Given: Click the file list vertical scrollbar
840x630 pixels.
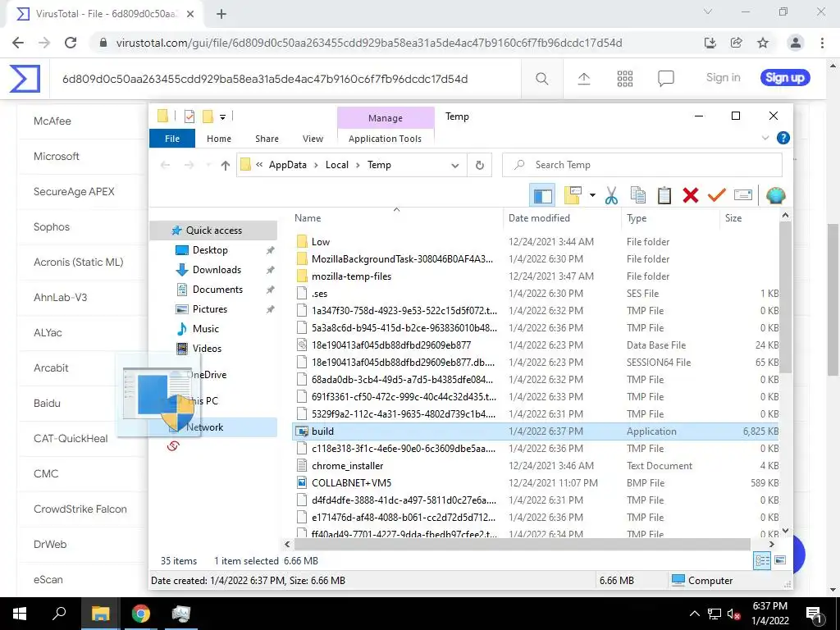Looking at the screenshot, I should [x=785, y=297].
